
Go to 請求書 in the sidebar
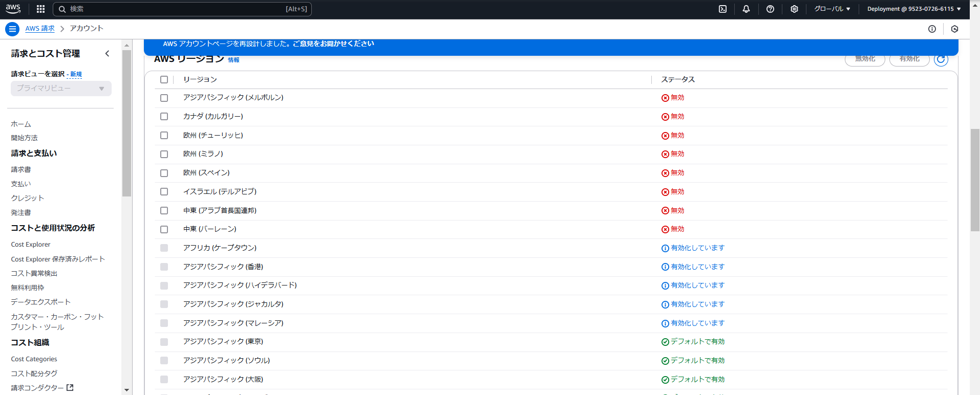21,169
